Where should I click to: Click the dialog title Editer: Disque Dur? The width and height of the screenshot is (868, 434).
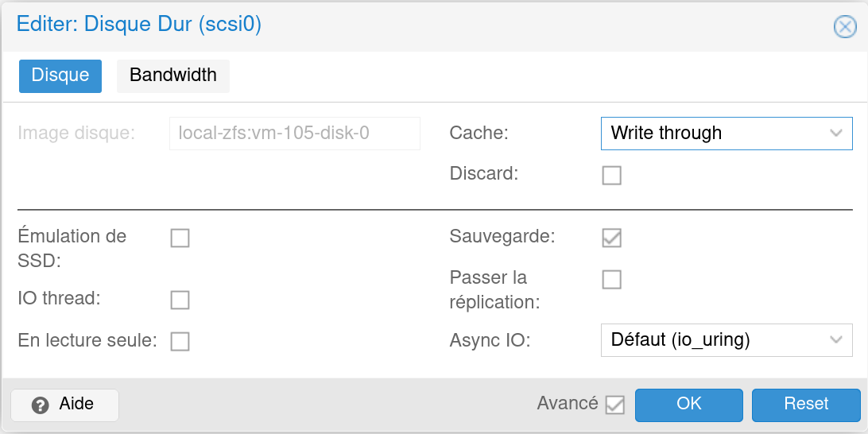(x=139, y=25)
